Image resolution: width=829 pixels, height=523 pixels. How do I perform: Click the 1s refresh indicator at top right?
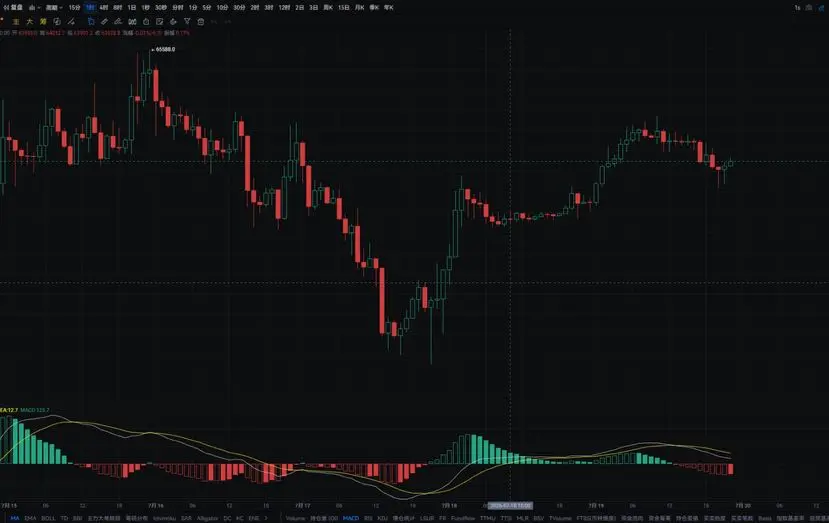click(x=797, y=7)
